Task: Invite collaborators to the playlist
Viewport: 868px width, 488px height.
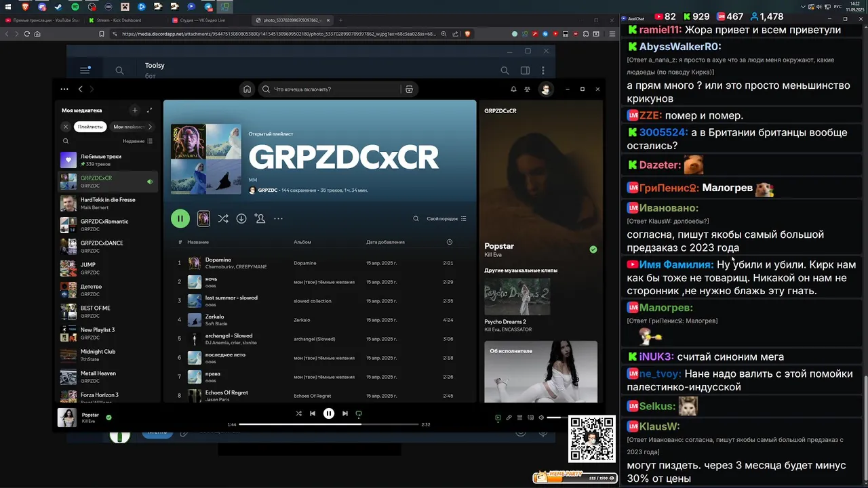Action: coord(260,218)
